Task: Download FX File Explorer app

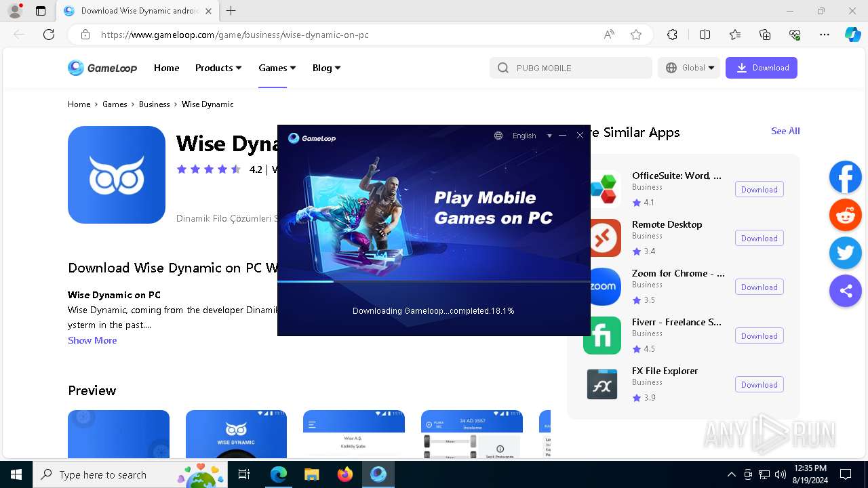Action: [759, 385]
